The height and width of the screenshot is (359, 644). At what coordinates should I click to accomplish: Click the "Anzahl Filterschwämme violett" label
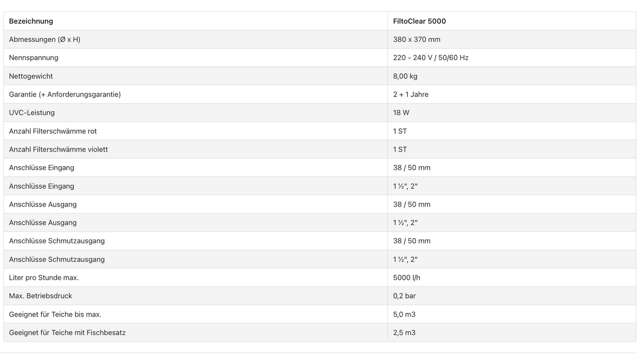pos(58,149)
